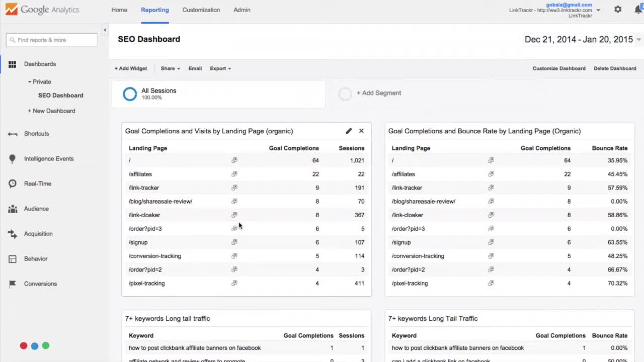
Task: Click the gobala@gmail.com account link
Action: [569, 5]
